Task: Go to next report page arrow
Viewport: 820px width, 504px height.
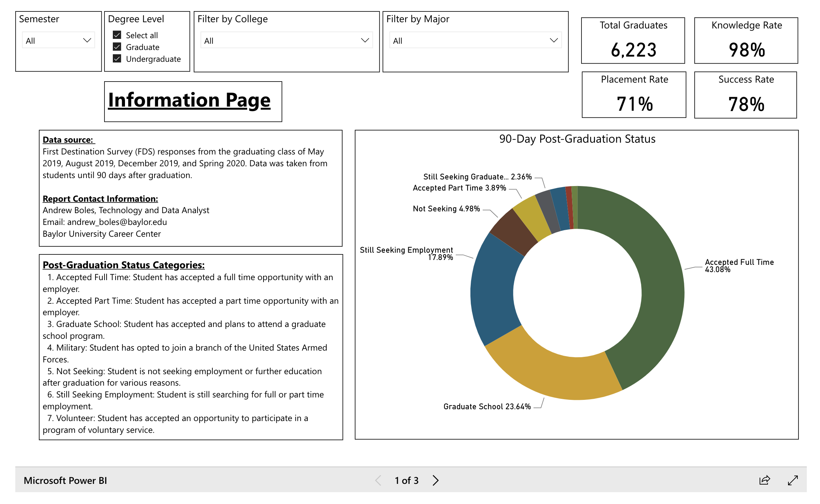Action: [436, 480]
